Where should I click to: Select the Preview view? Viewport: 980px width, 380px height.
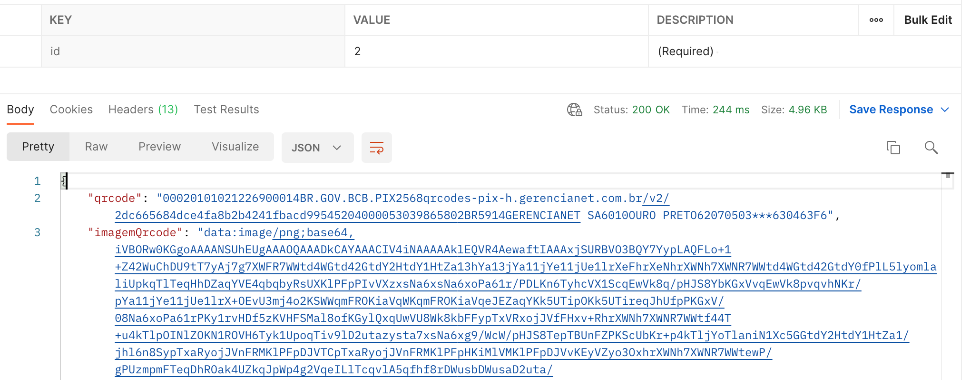(159, 147)
